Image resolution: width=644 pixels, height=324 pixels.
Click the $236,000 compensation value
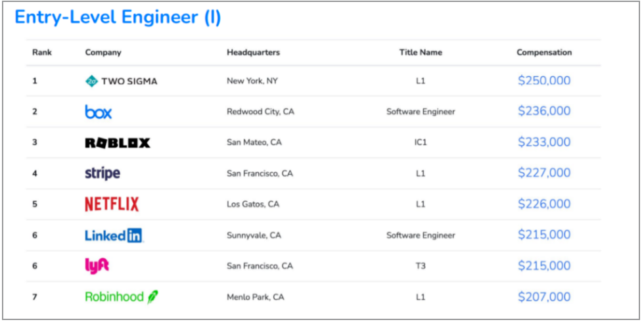[544, 111]
